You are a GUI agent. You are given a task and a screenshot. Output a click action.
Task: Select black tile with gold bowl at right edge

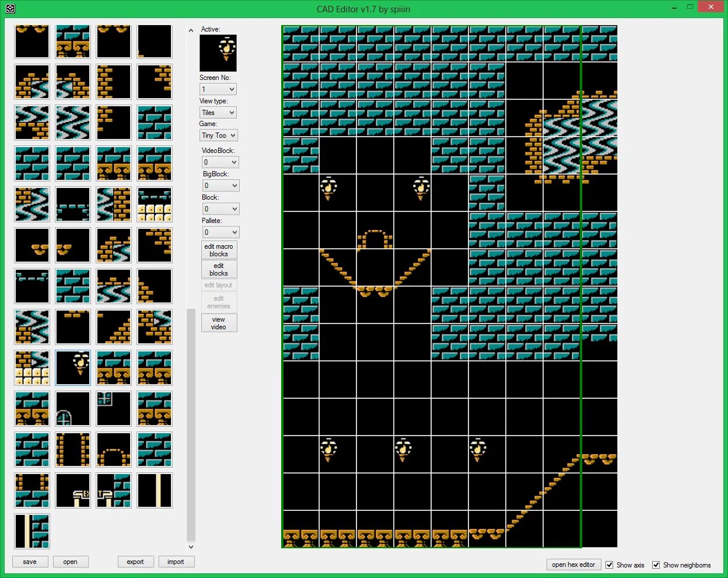[x=32, y=245]
